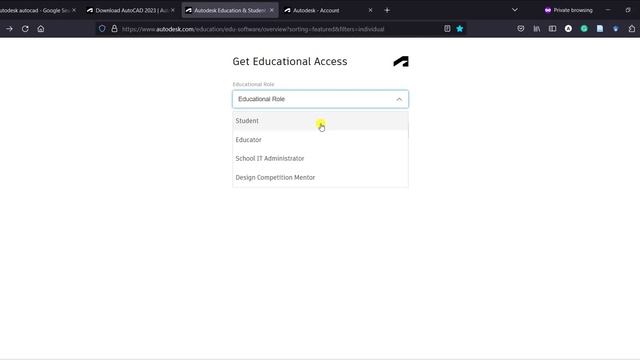Go to the browser home page

[x=41, y=29]
